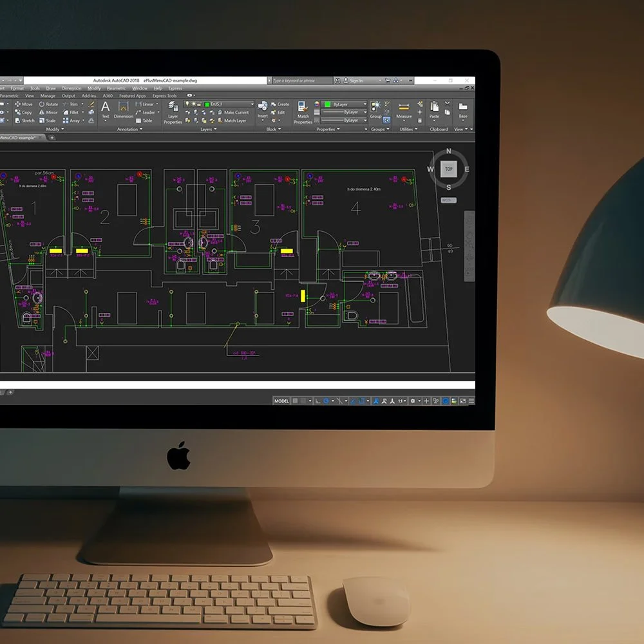Pick the Mirror tool
644x644 pixels.
tap(48, 112)
